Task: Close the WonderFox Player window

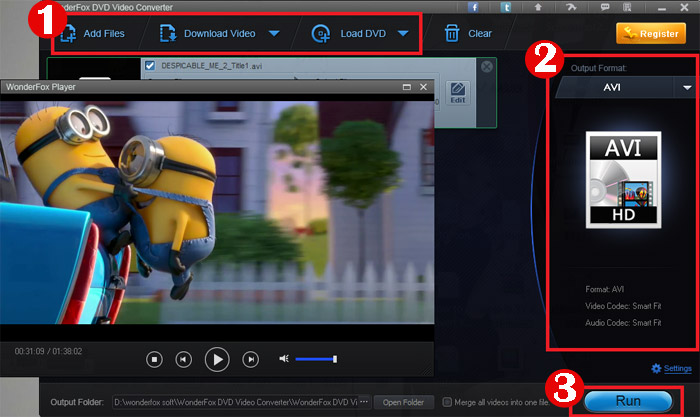Action: [423, 87]
